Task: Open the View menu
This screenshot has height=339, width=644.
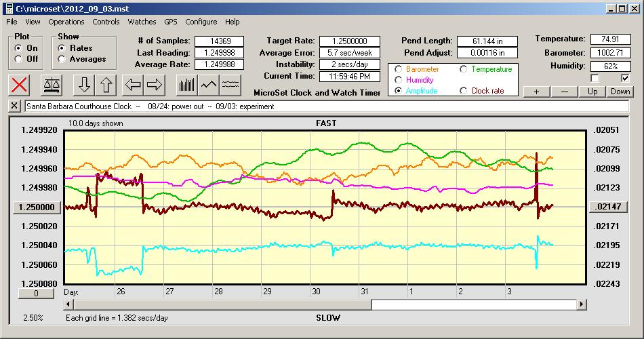Action: 33,22
